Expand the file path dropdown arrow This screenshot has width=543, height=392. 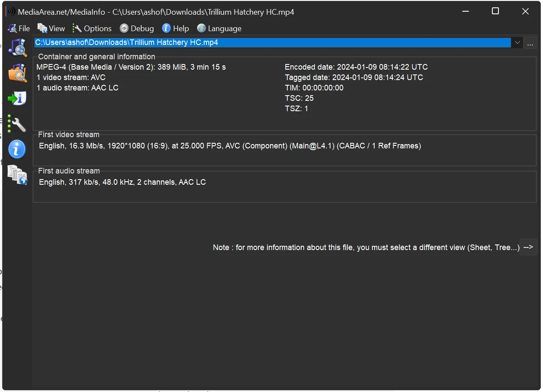click(517, 42)
